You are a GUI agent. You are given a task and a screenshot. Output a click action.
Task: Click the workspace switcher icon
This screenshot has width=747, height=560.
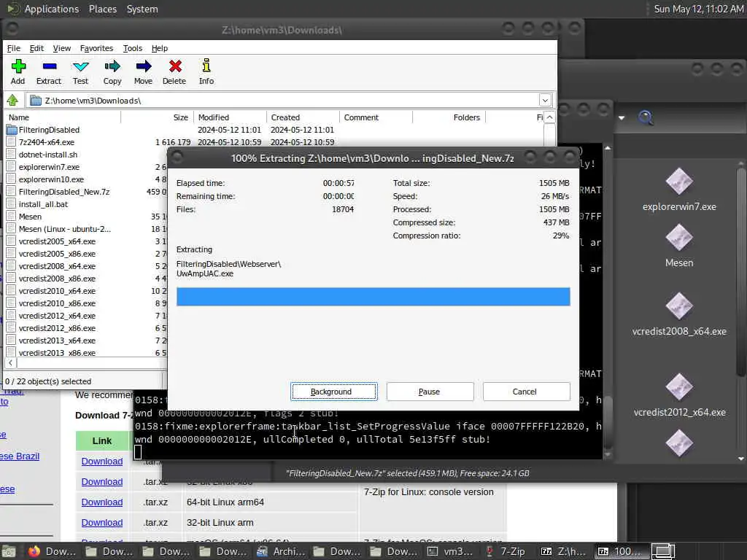pyautogui.click(x=663, y=551)
